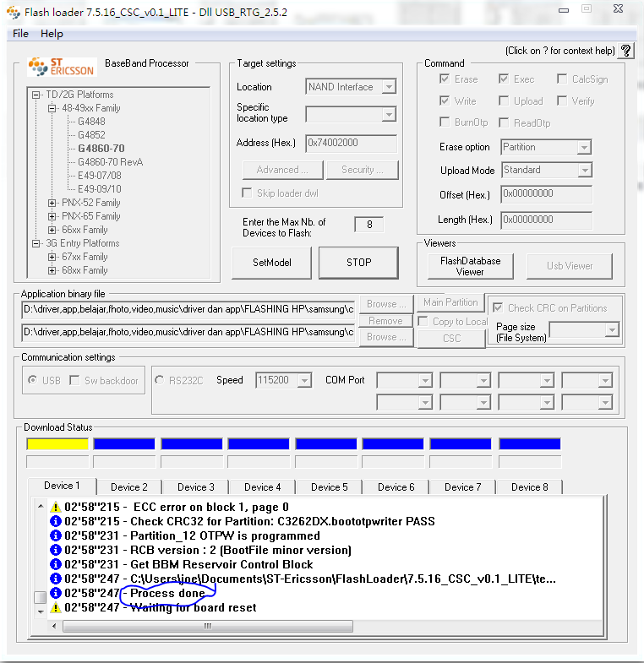Viewport: 644px width, 663px height.
Task: Open the Upload Mode Standard dropdown
Action: coord(585,170)
